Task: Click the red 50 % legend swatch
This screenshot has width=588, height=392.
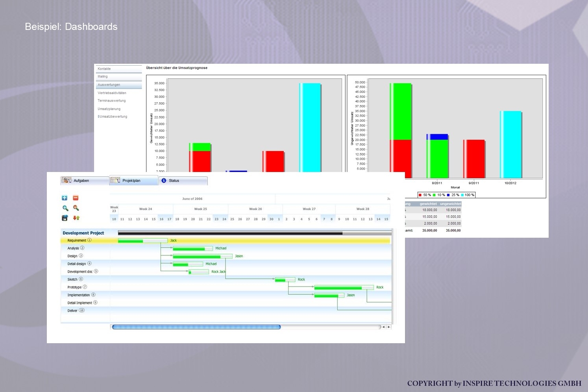Action: (x=420, y=195)
